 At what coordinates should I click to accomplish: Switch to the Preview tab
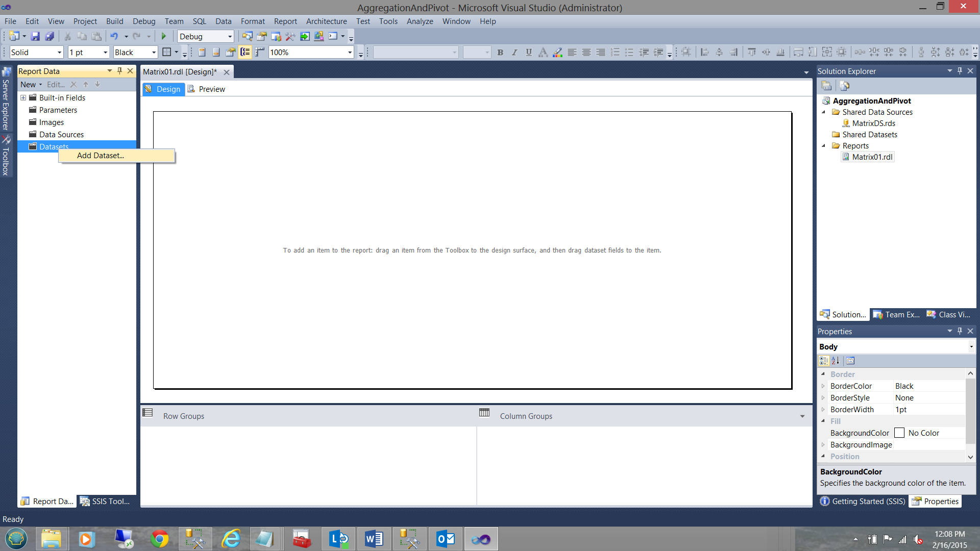[211, 89]
